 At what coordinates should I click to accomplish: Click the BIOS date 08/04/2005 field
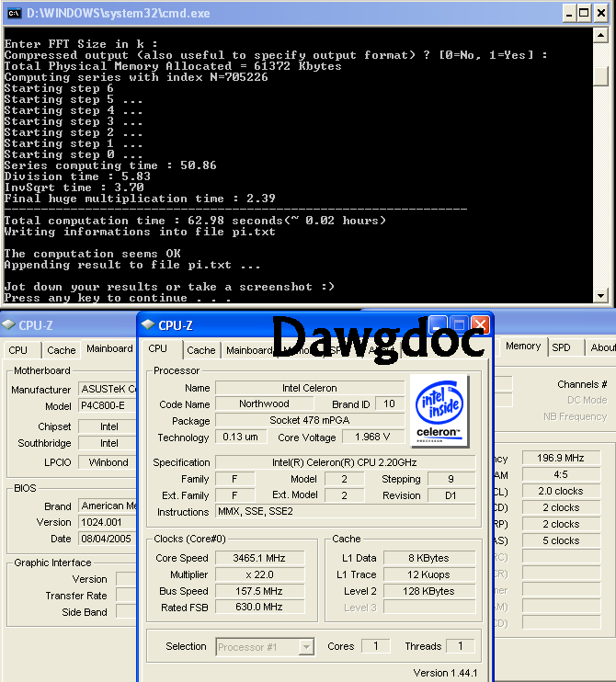108,539
